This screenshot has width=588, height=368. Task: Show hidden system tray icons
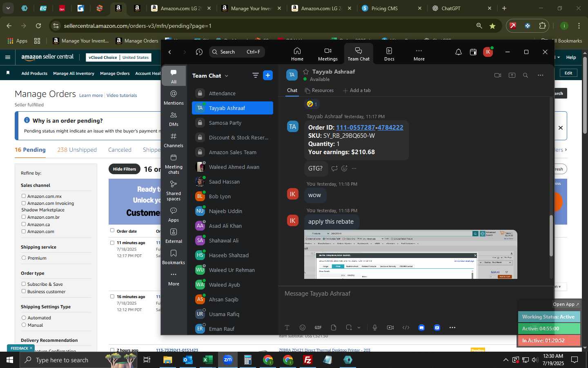[506, 360]
